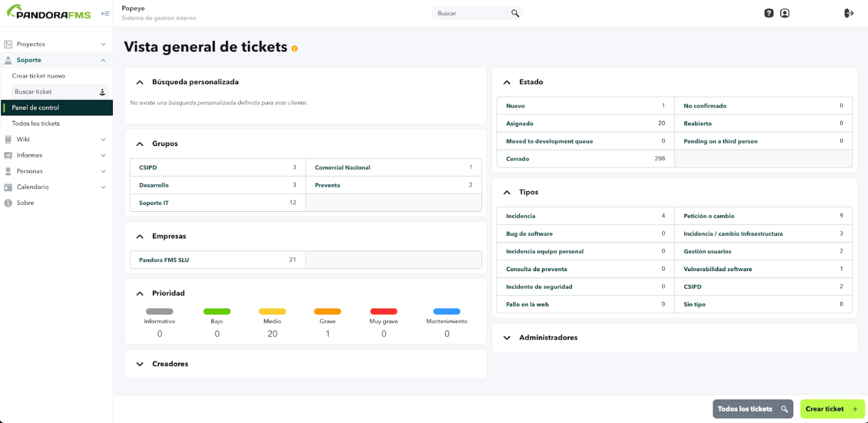
Task: Click the Crear ticket green button
Action: (x=832, y=409)
